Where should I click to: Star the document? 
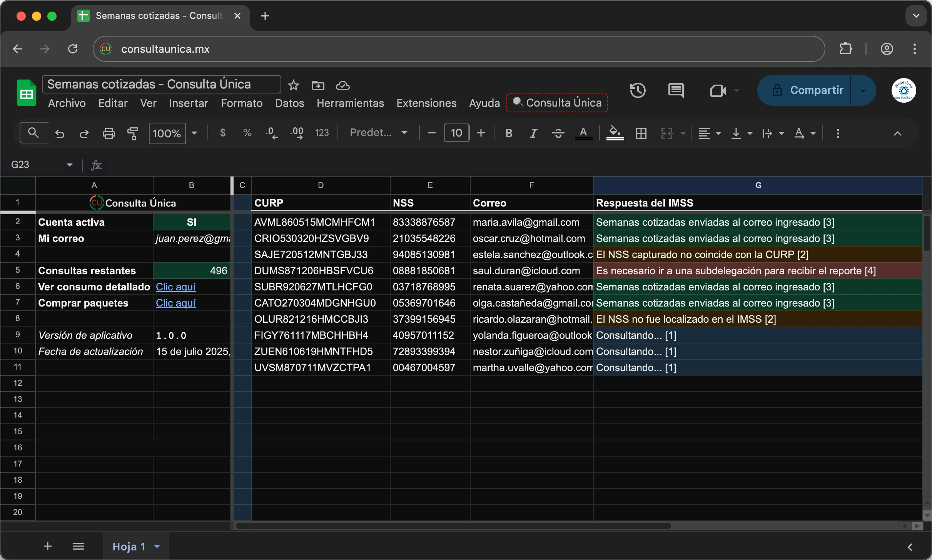(x=294, y=85)
